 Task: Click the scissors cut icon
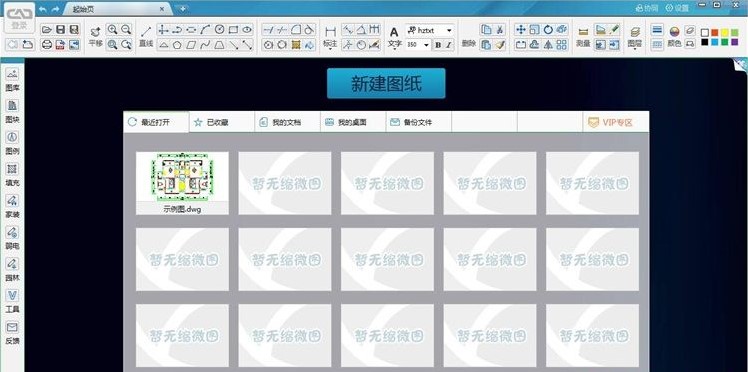499,30
